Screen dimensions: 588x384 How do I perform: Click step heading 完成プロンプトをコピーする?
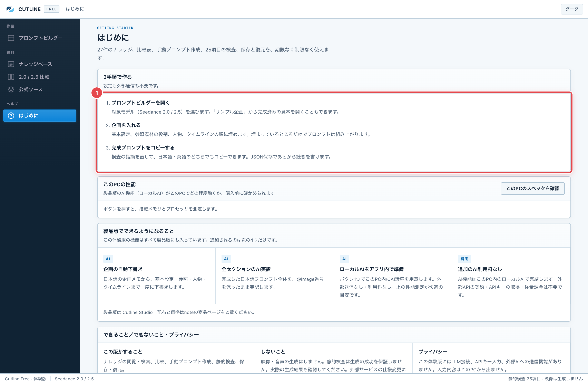(143, 147)
